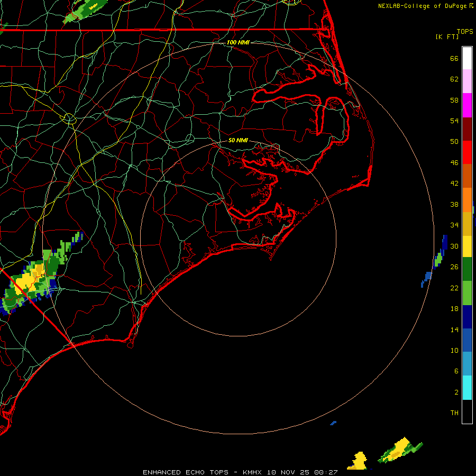Click the legend value 34
The image size is (476, 476).
(454, 225)
